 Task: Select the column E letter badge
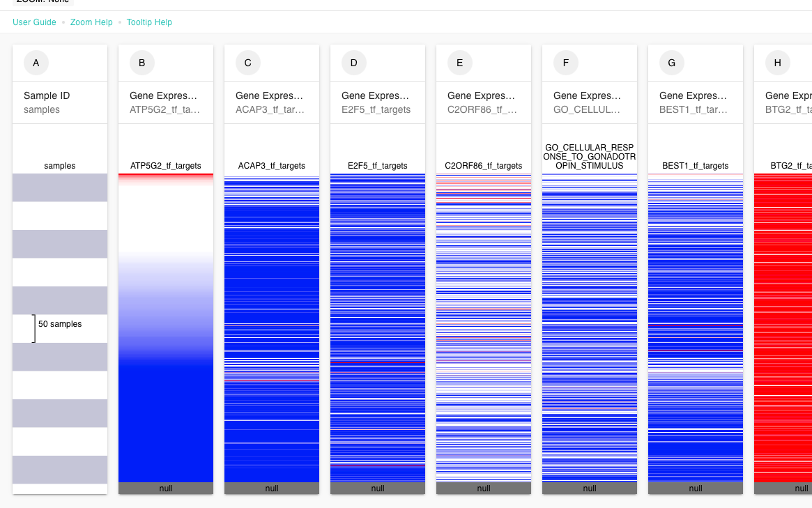460,63
